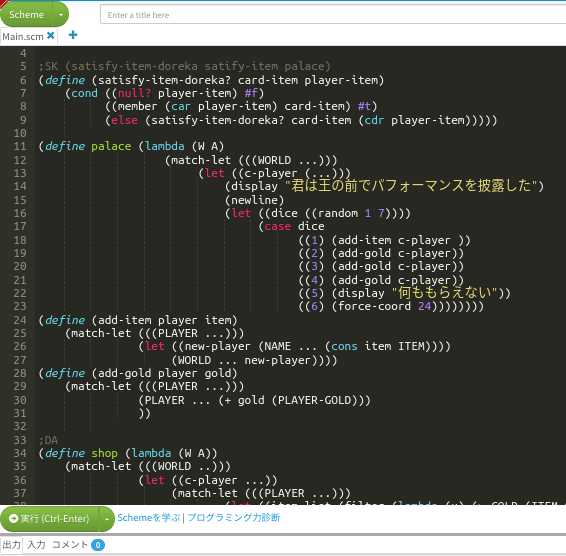Open the Schemeを学ぶ link
Image resolution: width=566 pixels, height=556 pixels.
coord(149,518)
